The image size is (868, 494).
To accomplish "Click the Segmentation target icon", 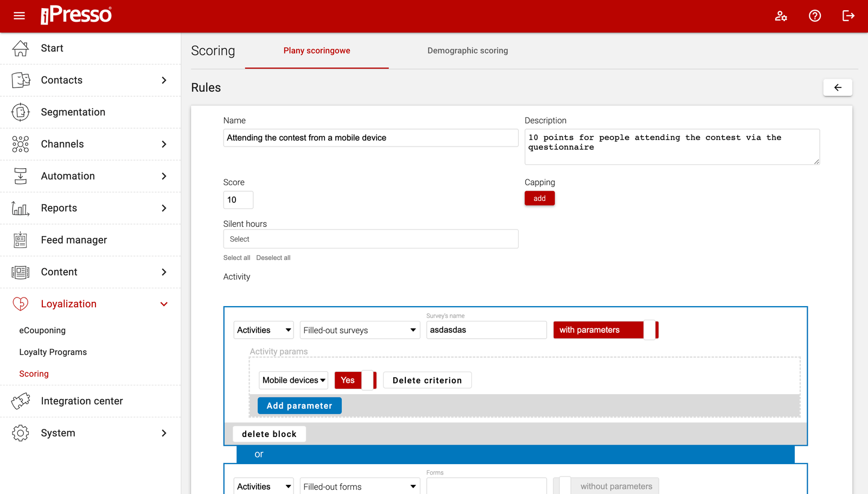I will (21, 112).
